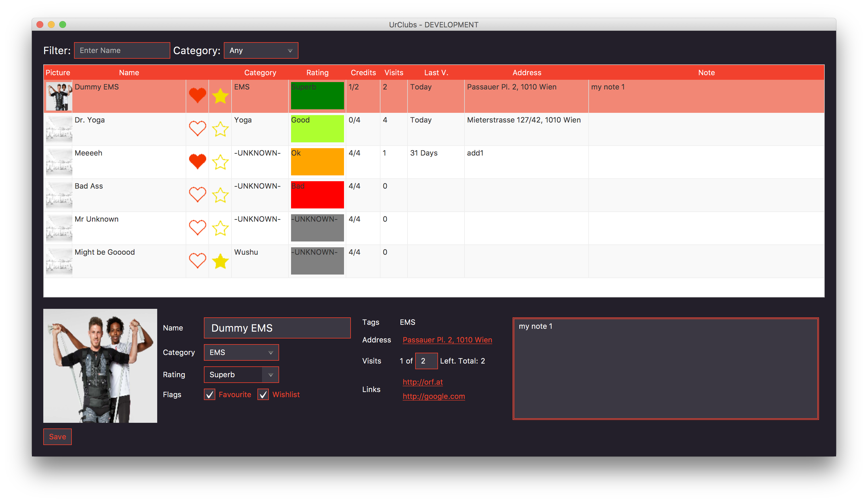Open the Category filter dropdown showing Any
This screenshot has width=868, height=502.
click(x=261, y=51)
